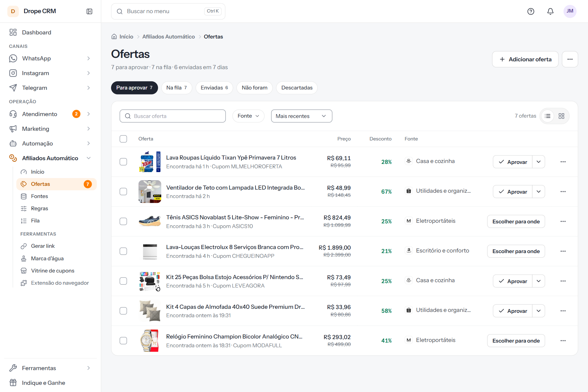588x392 pixels.
Task: Switch to Na fila tab
Action: click(177, 88)
